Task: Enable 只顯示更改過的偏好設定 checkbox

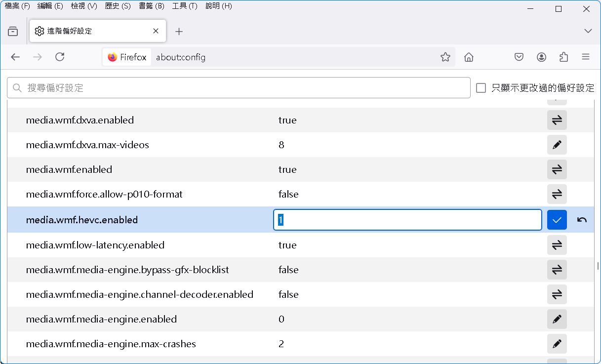Action: [481, 88]
